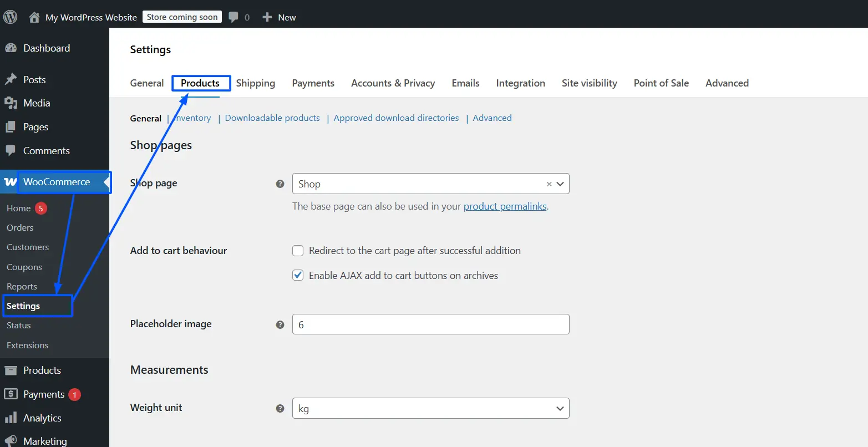Viewport: 868px width, 447px height.
Task: Open the Advanced settings tab
Action: pyautogui.click(x=727, y=83)
